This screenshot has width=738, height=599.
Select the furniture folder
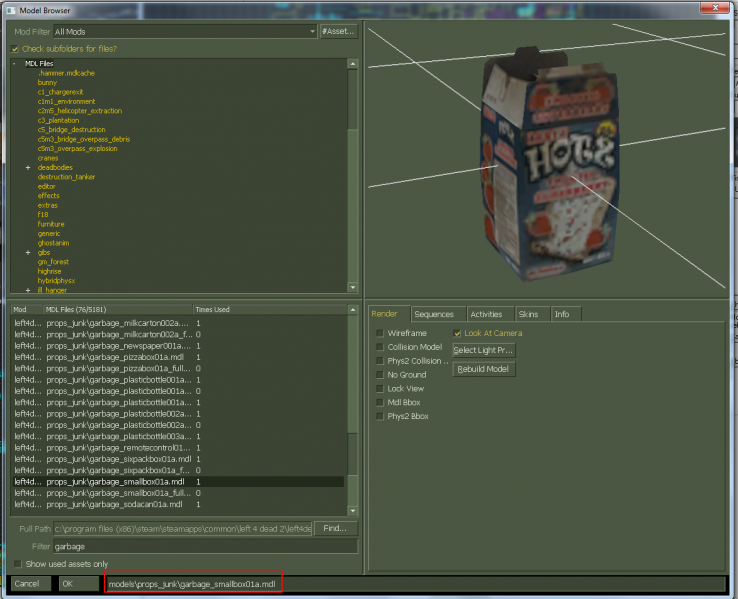[x=51, y=224]
